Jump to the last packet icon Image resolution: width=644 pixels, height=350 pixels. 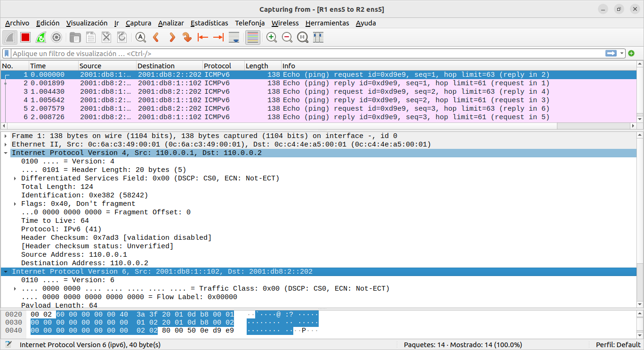[218, 37]
